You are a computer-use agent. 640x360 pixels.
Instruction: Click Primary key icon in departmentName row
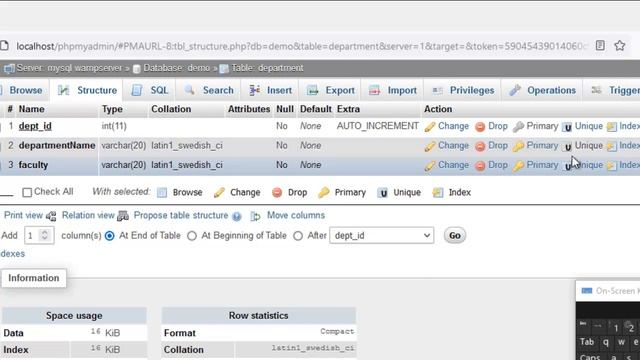tap(518, 146)
